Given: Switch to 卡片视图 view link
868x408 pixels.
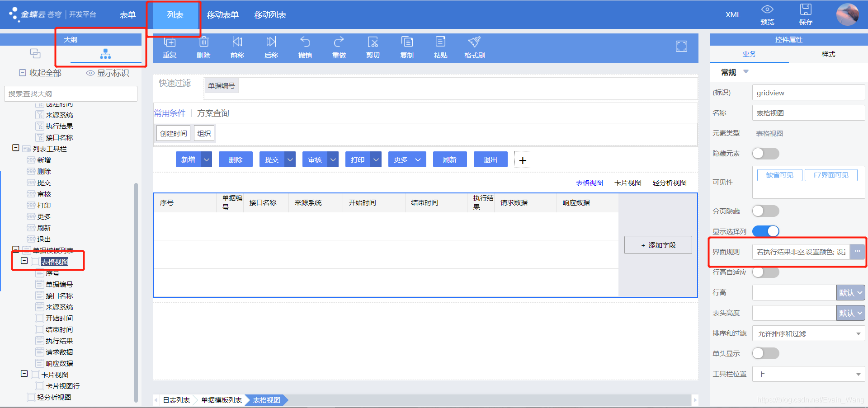Looking at the screenshot, I should click(627, 183).
